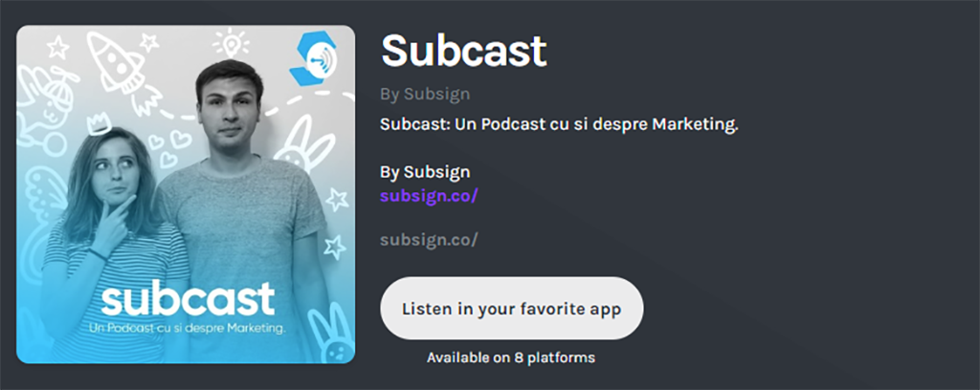Open the grey subsign.co/ link
Viewport: 980px width, 390px height.
pos(429,240)
